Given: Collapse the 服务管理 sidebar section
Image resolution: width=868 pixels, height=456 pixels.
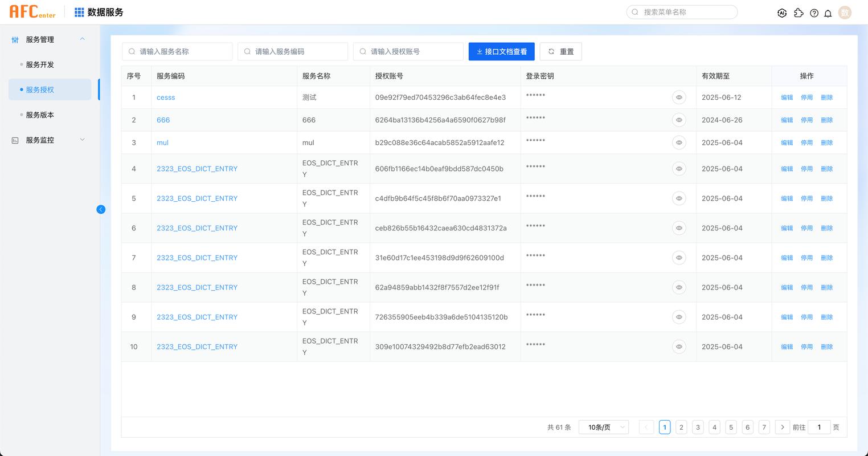Looking at the screenshot, I should (x=81, y=39).
